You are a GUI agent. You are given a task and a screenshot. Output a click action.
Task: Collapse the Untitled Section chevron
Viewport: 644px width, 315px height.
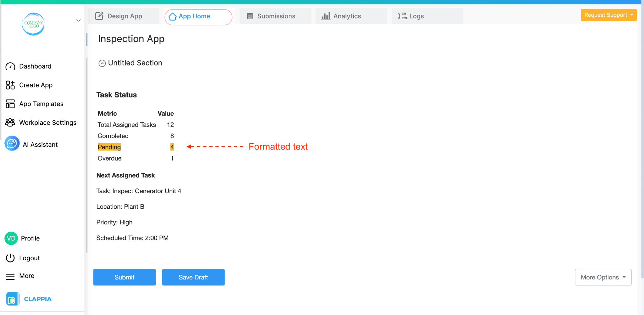click(102, 63)
